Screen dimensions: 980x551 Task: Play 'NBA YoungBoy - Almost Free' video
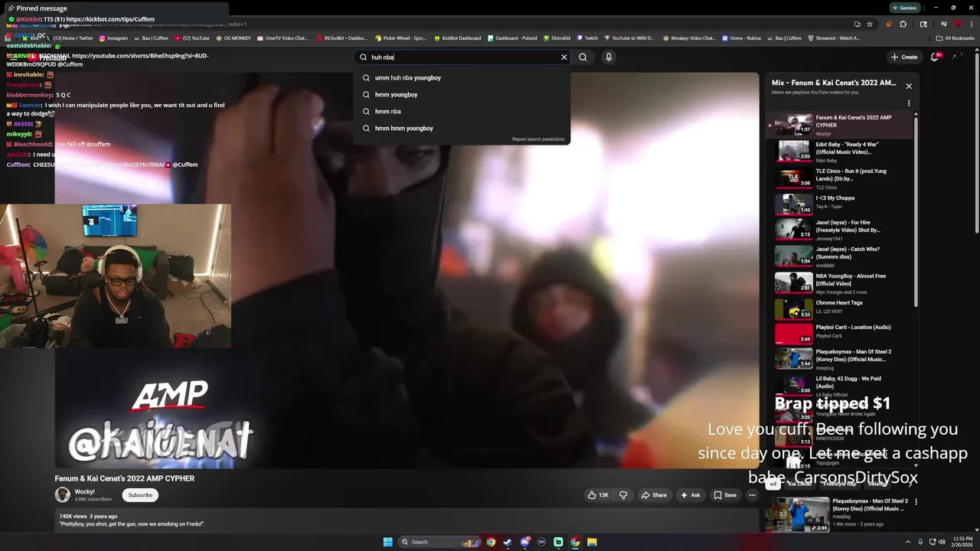point(841,282)
